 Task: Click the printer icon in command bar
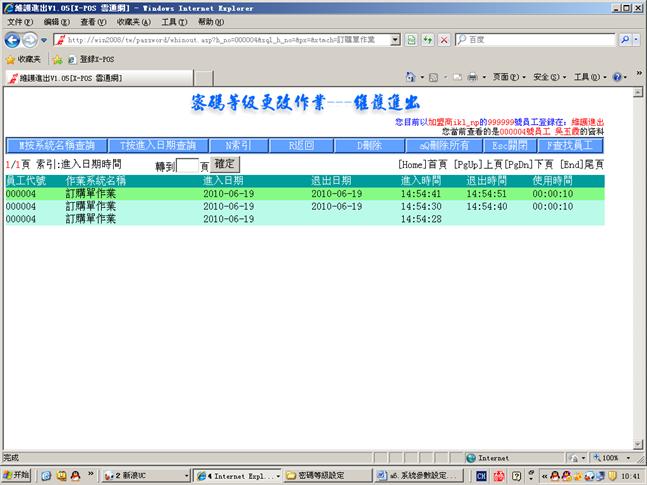click(x=471, y=77)
